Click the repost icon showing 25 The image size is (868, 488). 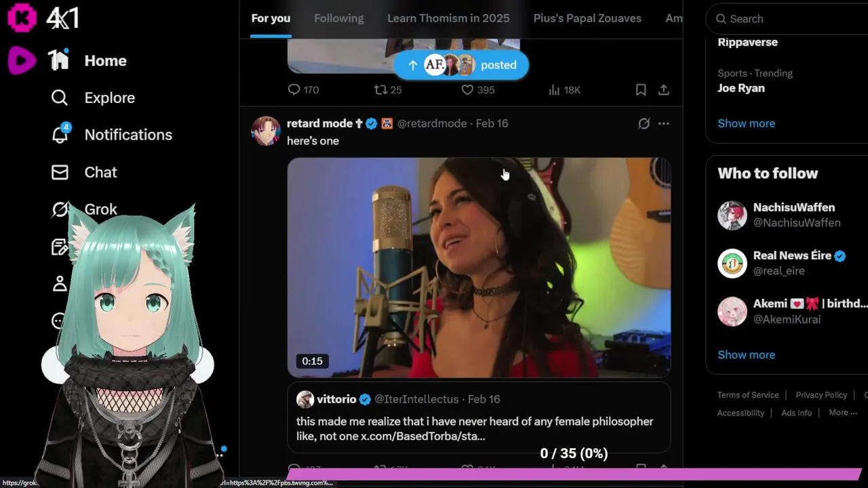click(381, 89)
